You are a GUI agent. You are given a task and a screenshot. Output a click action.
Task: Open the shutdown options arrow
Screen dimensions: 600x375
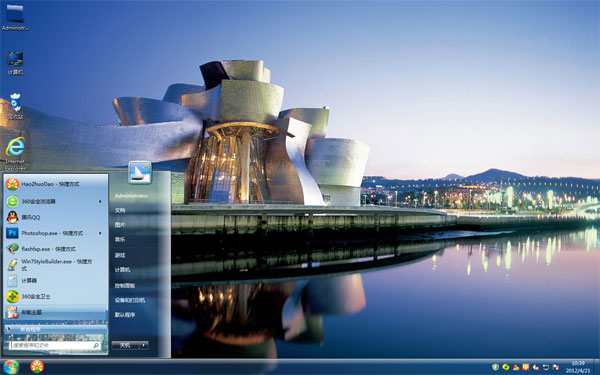pos(144,345)
